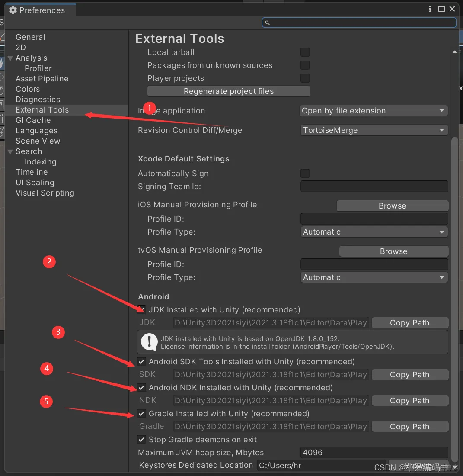Click the Preferences gear icon in tab
The width and height of the screenshot is (463, 476).
pyautogui.click(x=13, y=10)
